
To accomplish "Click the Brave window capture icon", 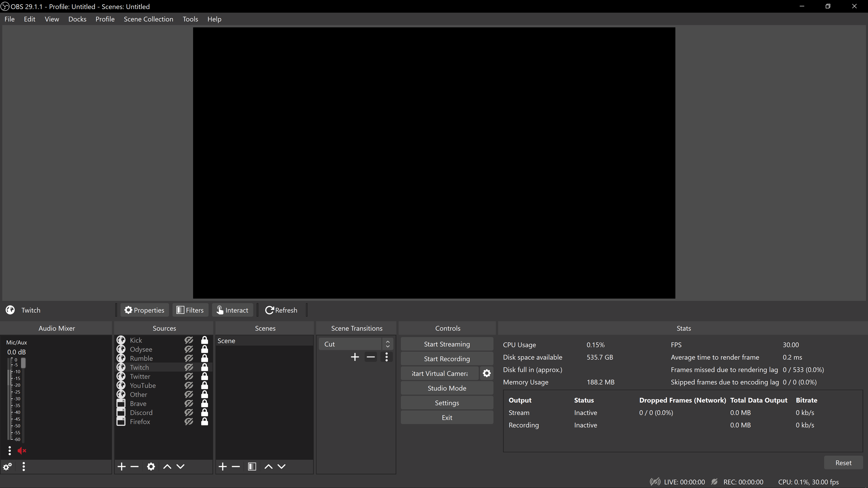I will point(121,403).
